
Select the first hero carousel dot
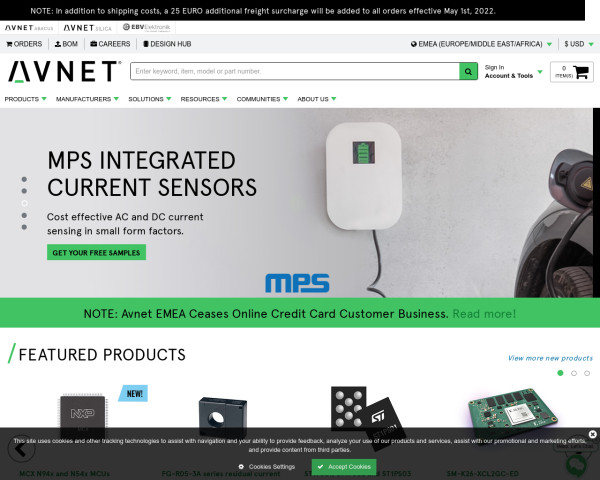point(24,179)
